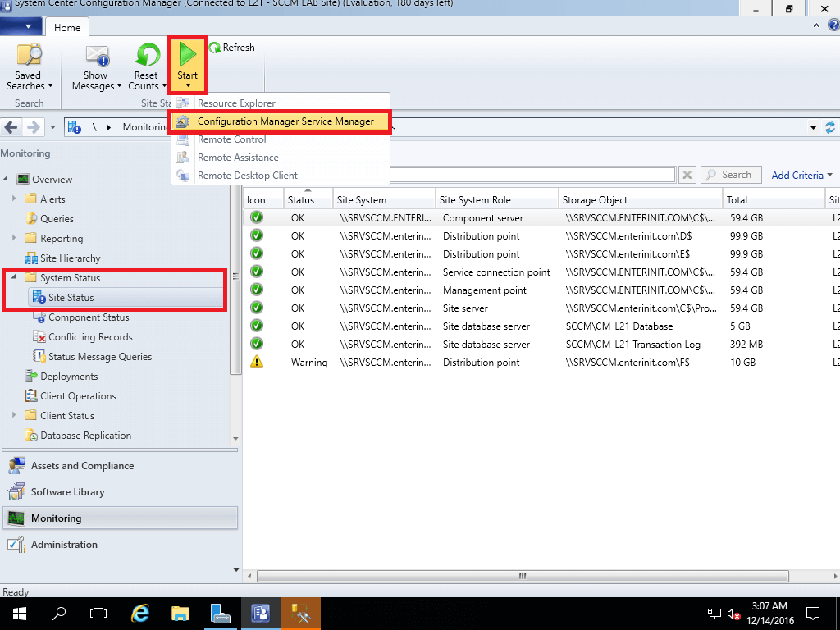The width and height of the screenshot is (840, 630).
Task: Switch to Assets and Compliance workspace
Action: point(120,466)
